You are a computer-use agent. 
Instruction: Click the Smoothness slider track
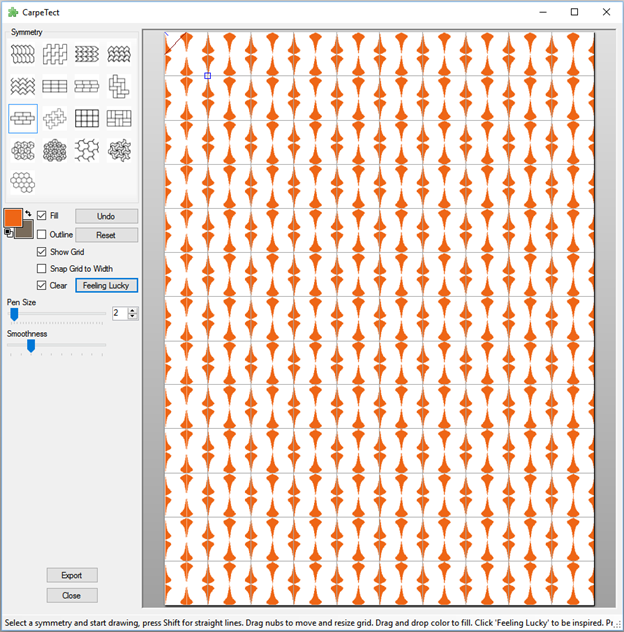pos(57,346)
